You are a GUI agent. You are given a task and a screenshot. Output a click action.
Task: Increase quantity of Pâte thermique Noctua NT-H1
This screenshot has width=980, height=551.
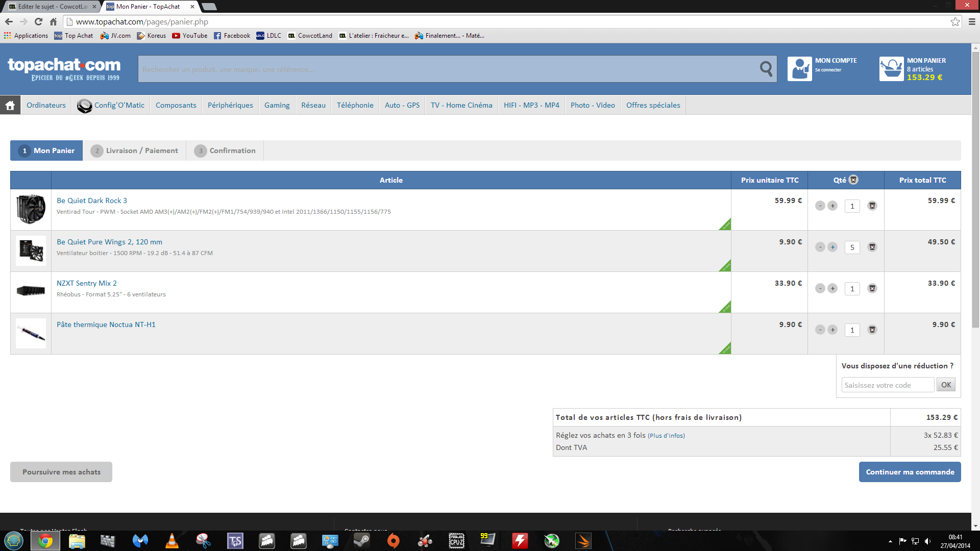pyautogui.click(x=832, y=330)
